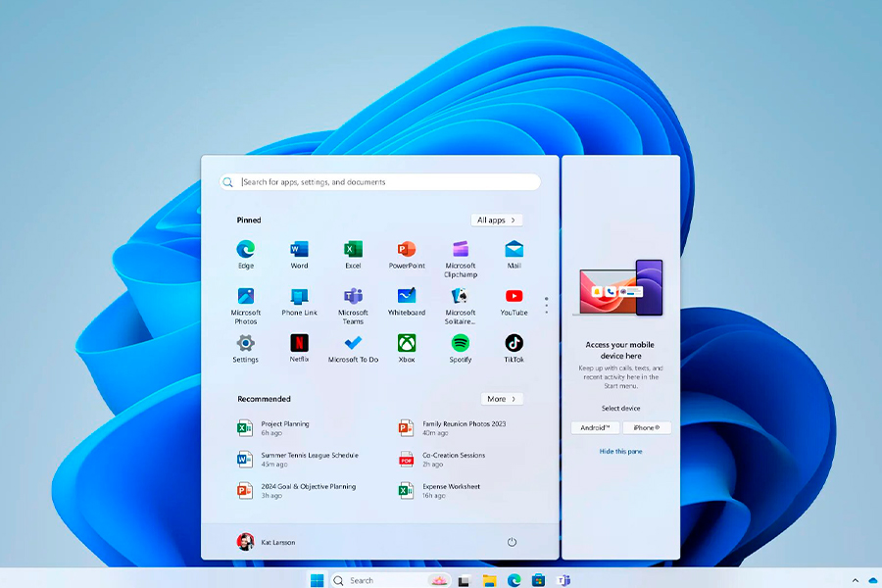Click the Hide this pane link
Viewport: 882px width, 588px height.
[x=621, y=451]
